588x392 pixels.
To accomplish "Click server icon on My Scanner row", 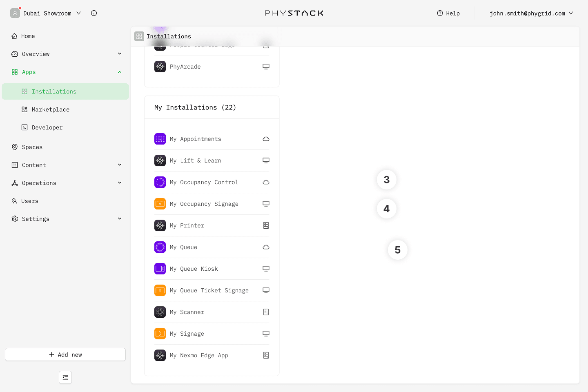I will [266, 312].
